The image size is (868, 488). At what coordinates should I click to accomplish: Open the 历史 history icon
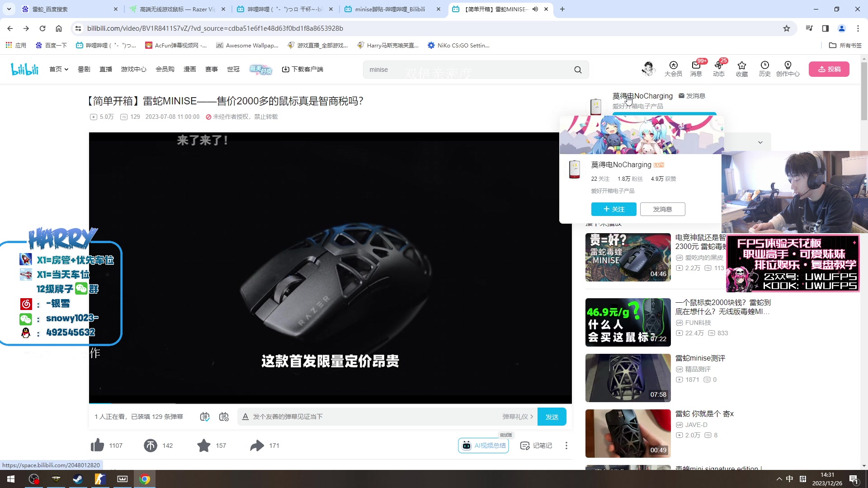point(764,69)
